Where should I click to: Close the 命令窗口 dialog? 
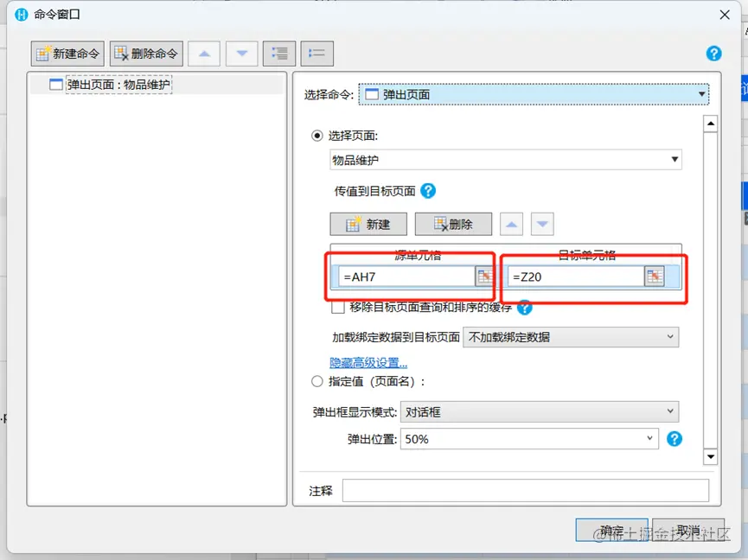(x=725, y=15)
